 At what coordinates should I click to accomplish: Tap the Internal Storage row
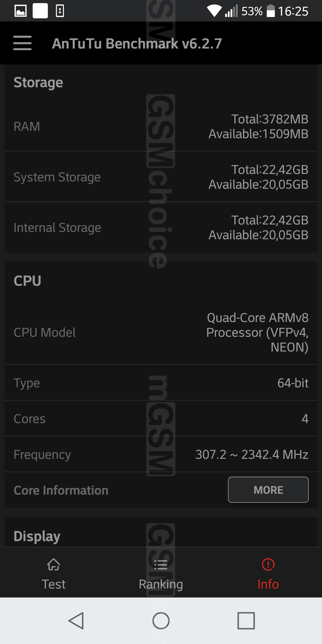tap(161, 227)
